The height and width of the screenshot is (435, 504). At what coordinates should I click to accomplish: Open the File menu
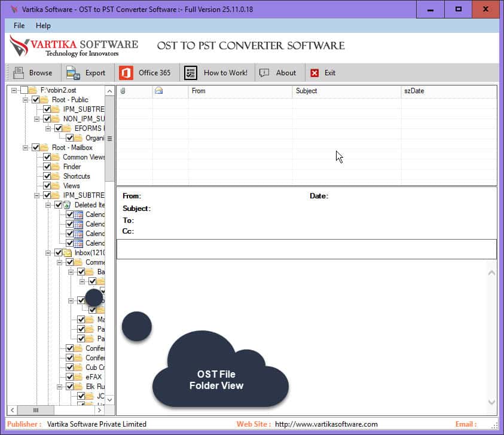(x=19, y=26)
